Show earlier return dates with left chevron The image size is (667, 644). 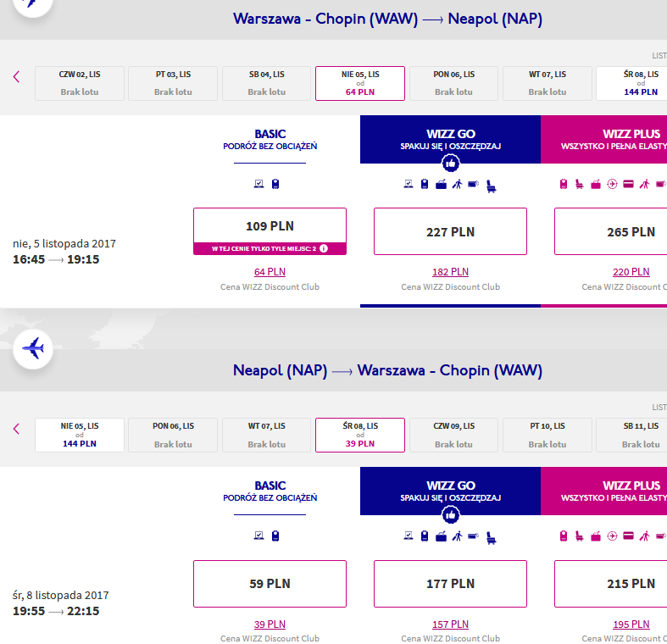pyautogui.click(x=17, y=429)
